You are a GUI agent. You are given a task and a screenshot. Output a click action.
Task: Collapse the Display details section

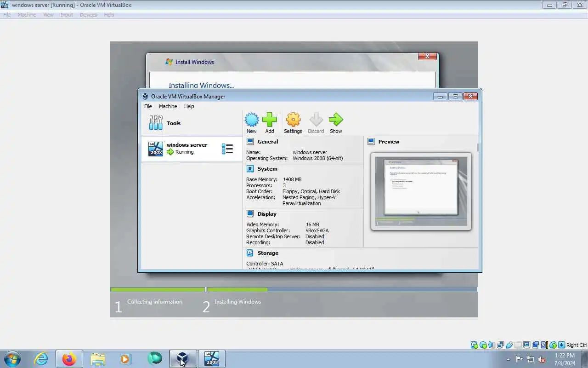(x=267, y=214)
